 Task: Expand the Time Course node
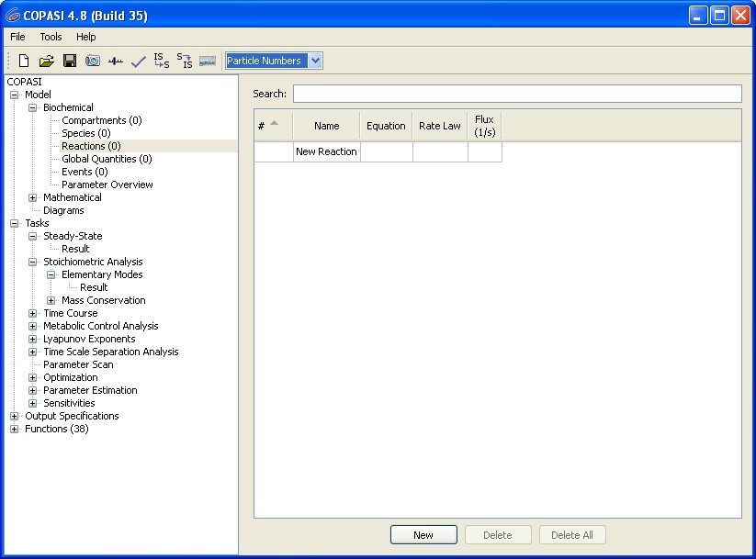[33, 313]
